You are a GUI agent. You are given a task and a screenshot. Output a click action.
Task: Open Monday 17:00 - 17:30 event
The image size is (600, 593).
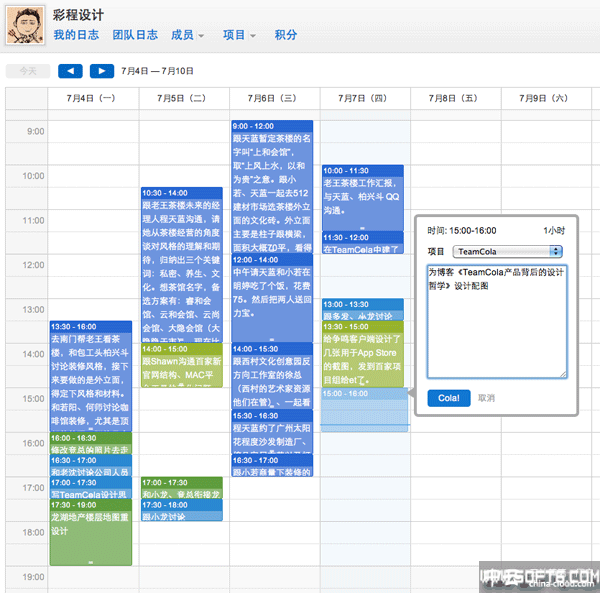click(91, 488)
